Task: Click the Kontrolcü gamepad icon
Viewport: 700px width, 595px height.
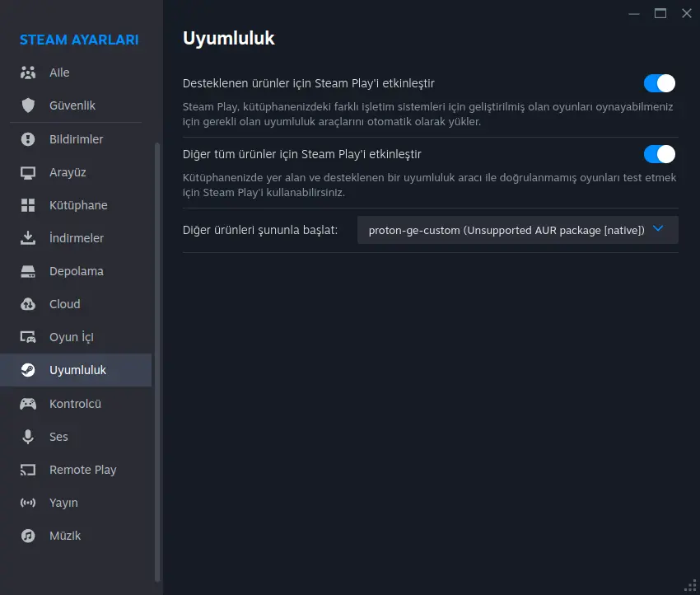Action: point(28,404)
